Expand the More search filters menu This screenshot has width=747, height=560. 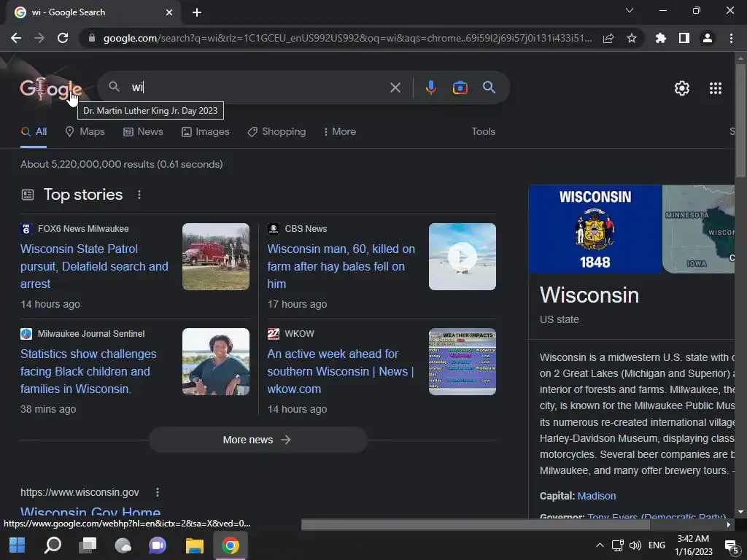pos(340,132)
